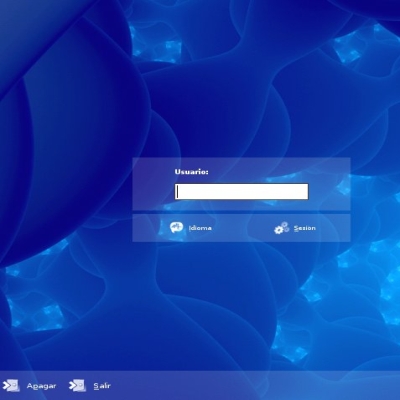Click the Usuario text input field
400x400 pixels.
[242, 192]
